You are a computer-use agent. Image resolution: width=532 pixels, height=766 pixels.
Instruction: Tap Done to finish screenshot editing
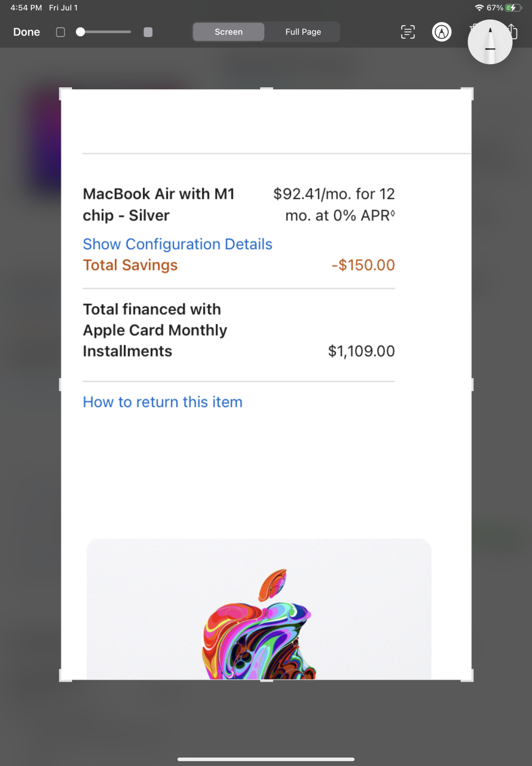pyautogui.click(x=26, y=32)
